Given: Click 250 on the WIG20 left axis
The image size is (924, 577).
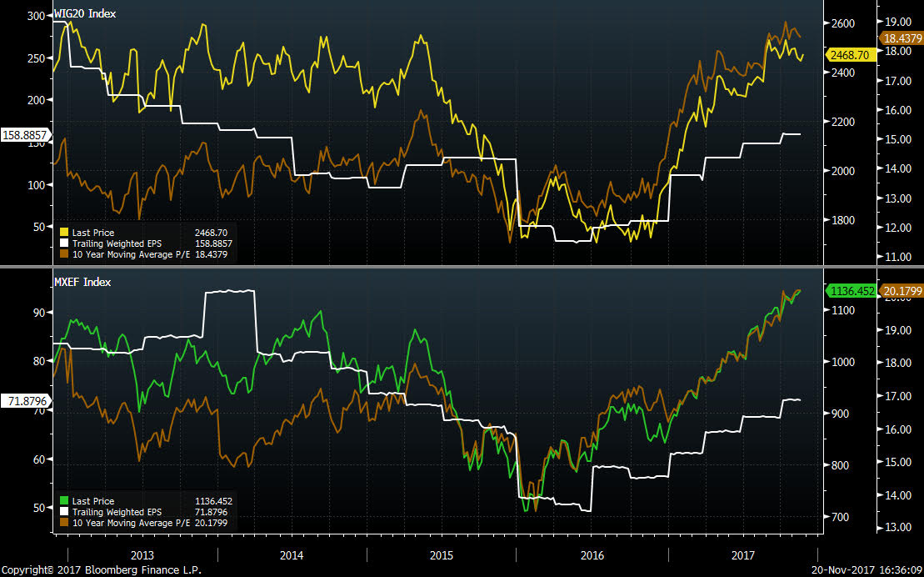Looking at the screenshot, I should click(36, 58).
